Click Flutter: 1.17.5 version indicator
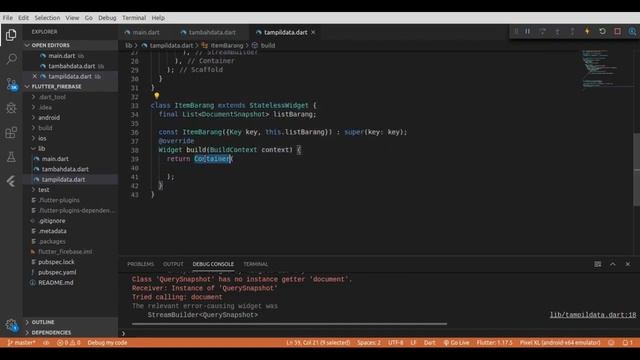 (x=494, y=343)
